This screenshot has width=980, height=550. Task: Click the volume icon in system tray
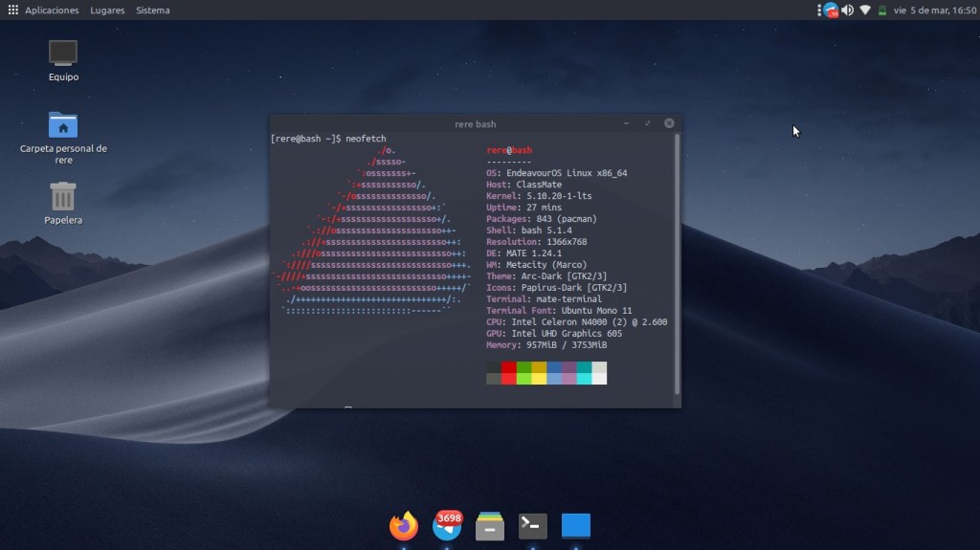click(x=847, y=11)
